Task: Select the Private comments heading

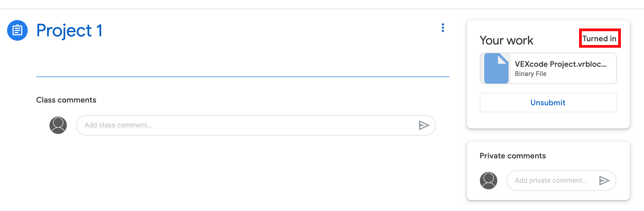Action: tap(513, 156)
